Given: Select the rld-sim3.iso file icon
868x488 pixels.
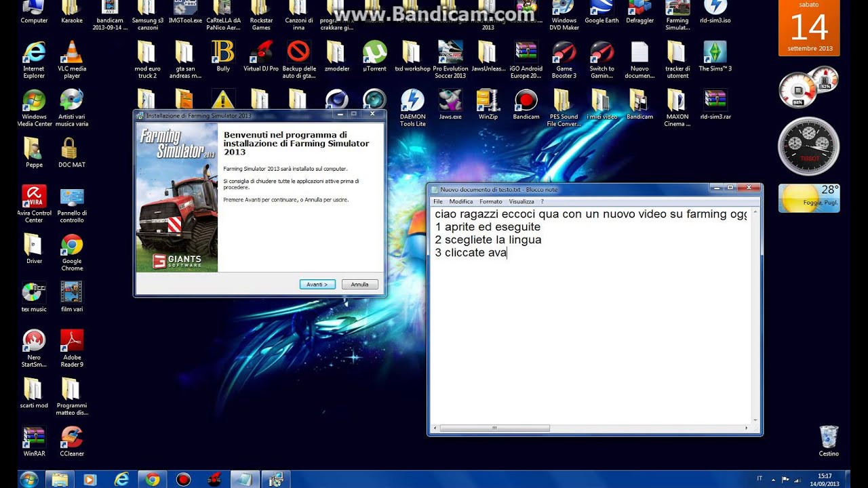Looking at the screenshot, I should tap(715, 12).
